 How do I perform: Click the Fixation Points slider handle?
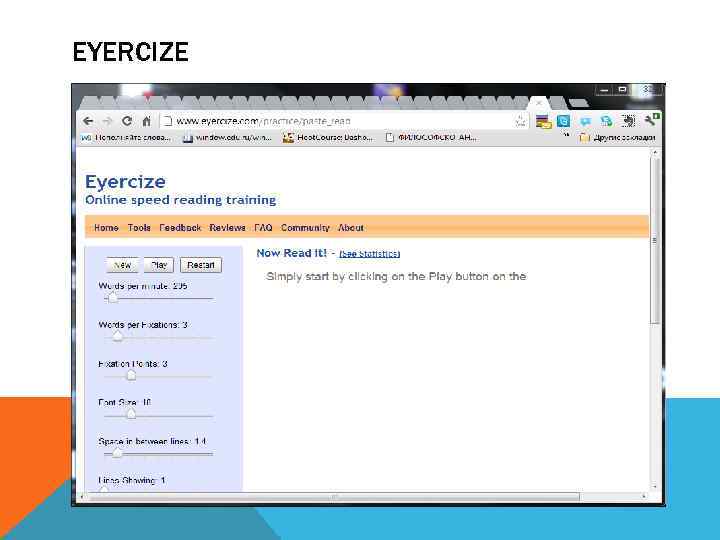point(131,375)
